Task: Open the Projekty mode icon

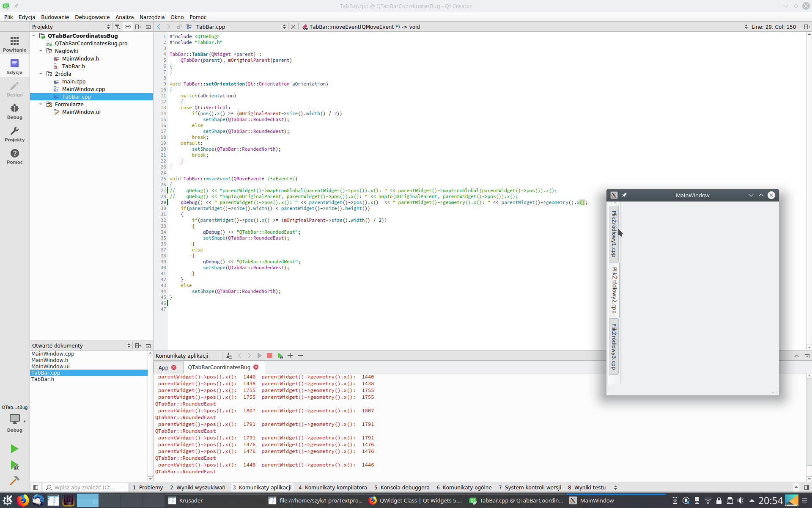Action: (x=14, y=134)
